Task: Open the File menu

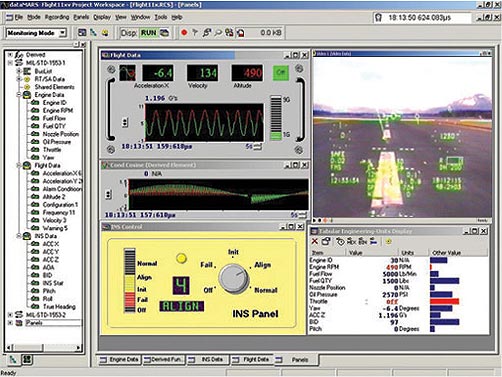Action: pyautogui.click(x=19, y=17)
